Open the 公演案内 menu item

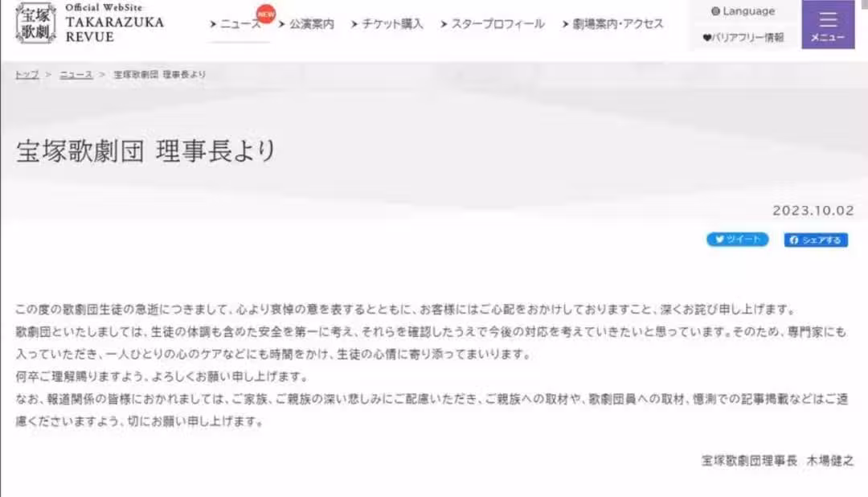pos(307,24)
